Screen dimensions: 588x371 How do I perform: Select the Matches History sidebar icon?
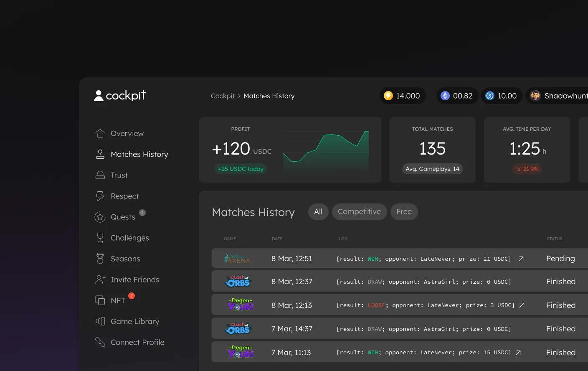100,154
